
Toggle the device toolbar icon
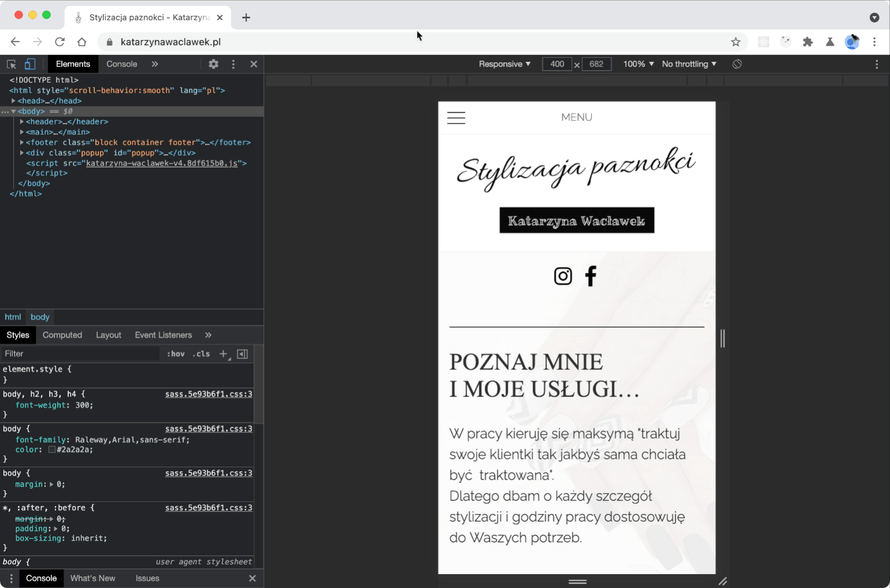point(30,64)
